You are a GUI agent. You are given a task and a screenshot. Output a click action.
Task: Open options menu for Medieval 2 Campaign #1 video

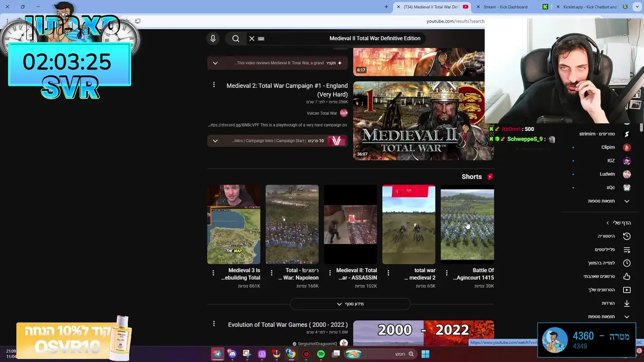click(x=214, y=85)
